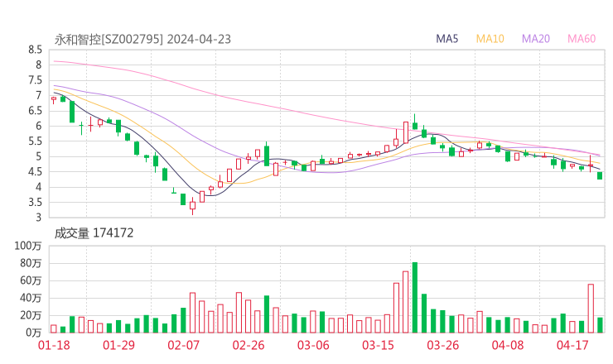Click the 20万 volume axis label
Image resolution: width=613 pixels, height=364 pixels.
[x=31, y=315]
